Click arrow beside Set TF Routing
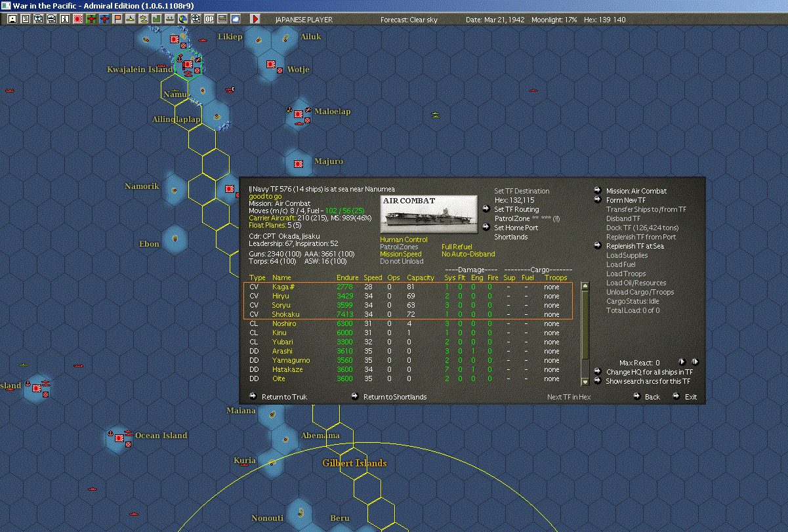Image resolution: width=788 pixels, height=532 pixels. pyautogui.click(x=486, y=209)
